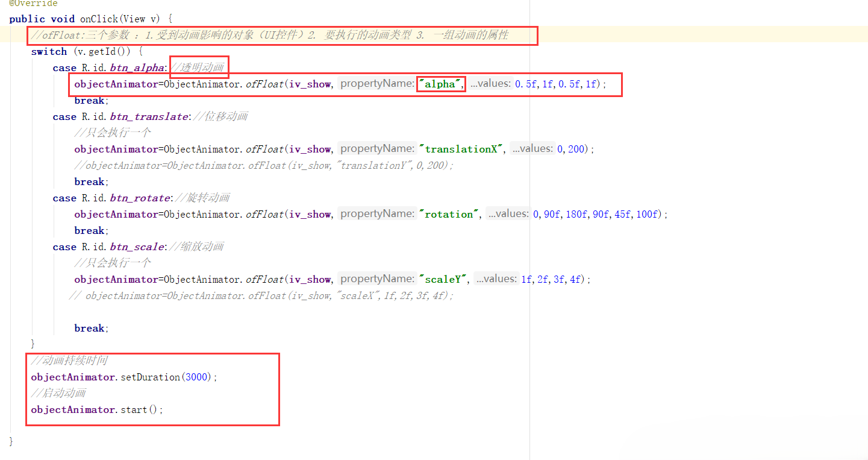
Task: Click the propertyName hint before "alpha"
Action: (377, 84)
